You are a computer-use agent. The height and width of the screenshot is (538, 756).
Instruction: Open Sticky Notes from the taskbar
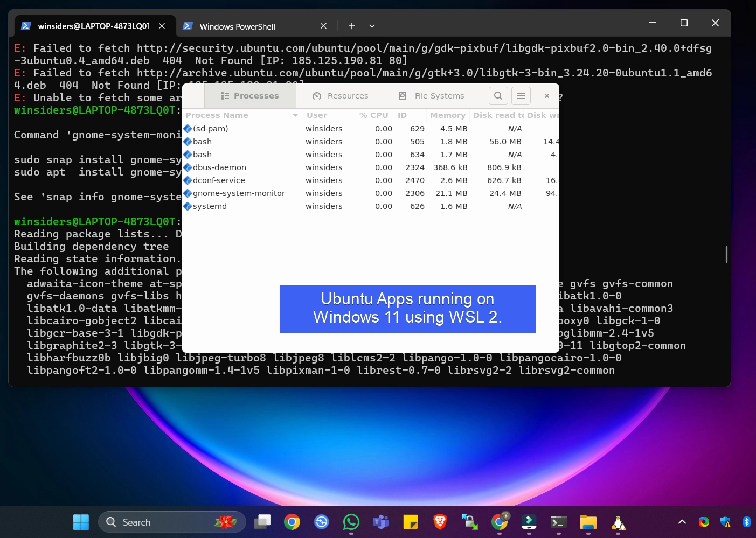pos(411,522)
